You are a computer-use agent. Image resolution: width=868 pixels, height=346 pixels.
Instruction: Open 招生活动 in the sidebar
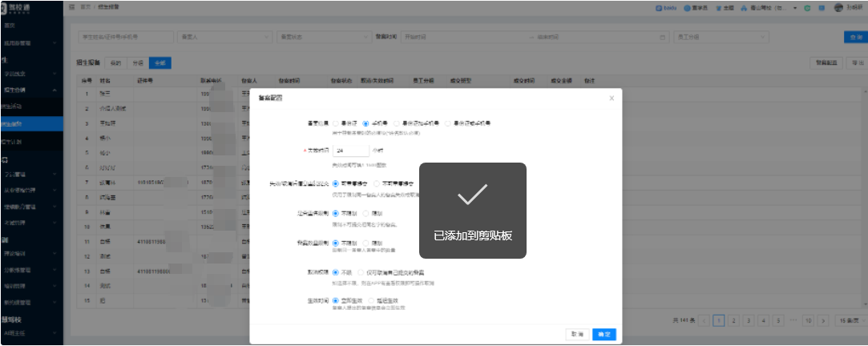31,106
